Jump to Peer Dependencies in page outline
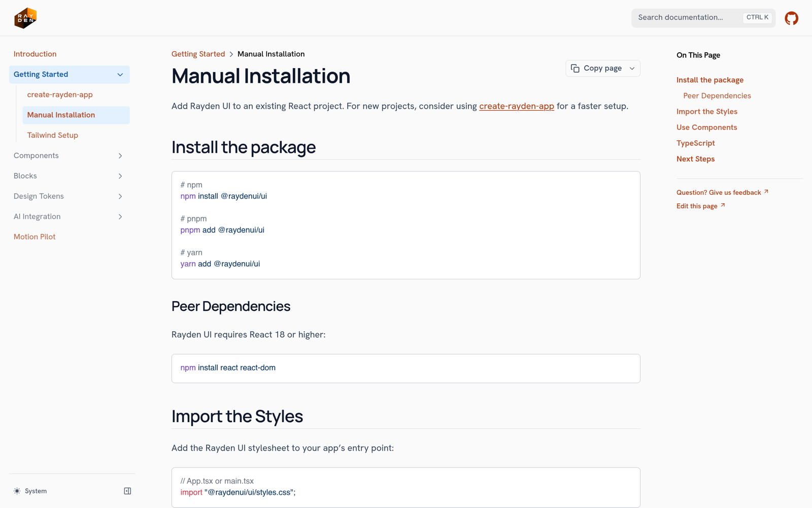This screenshot has width=812, height=508. click(717, 96)
